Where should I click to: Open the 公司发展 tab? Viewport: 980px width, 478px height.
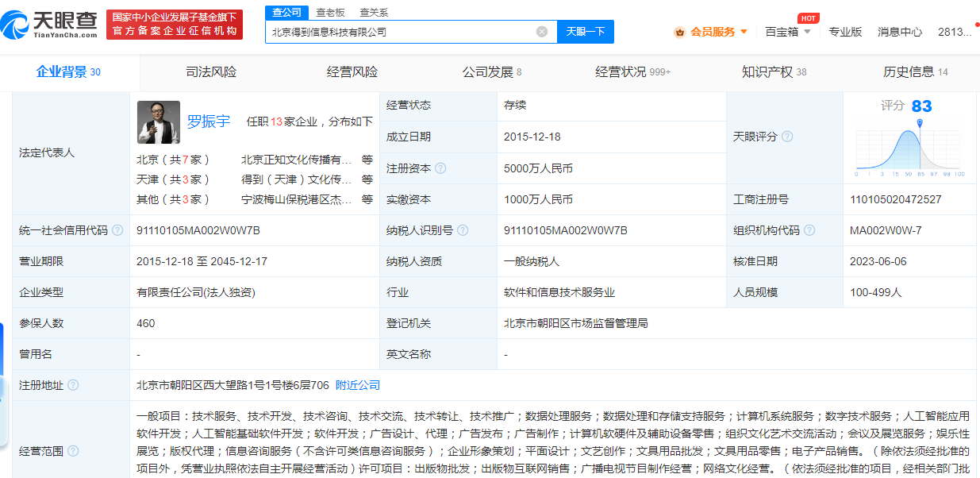tap(492, 72)
